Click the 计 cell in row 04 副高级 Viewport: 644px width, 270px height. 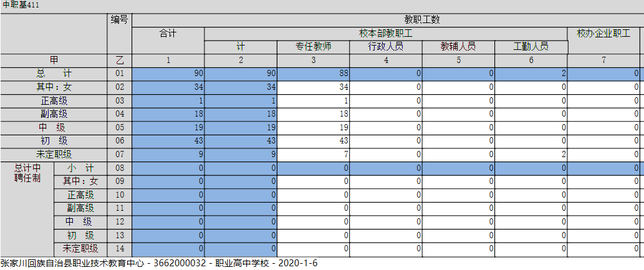click(241, 114)
